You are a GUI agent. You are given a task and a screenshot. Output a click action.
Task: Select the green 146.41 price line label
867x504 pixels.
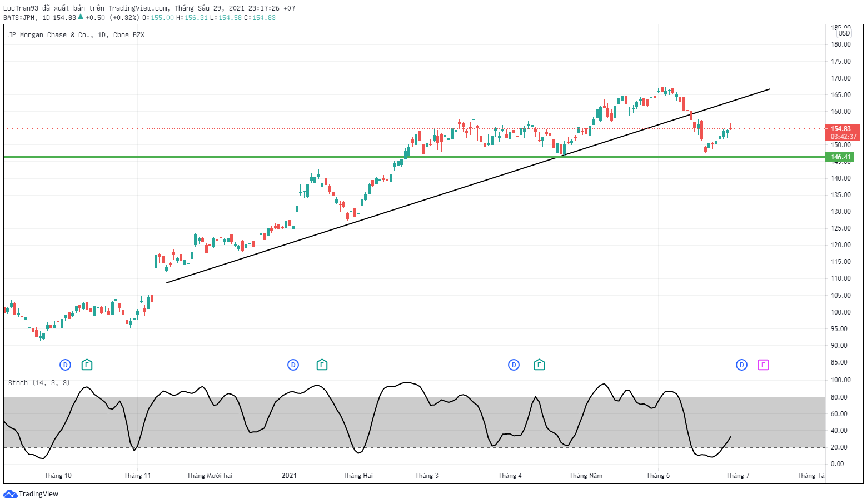(x=840, y=157)
